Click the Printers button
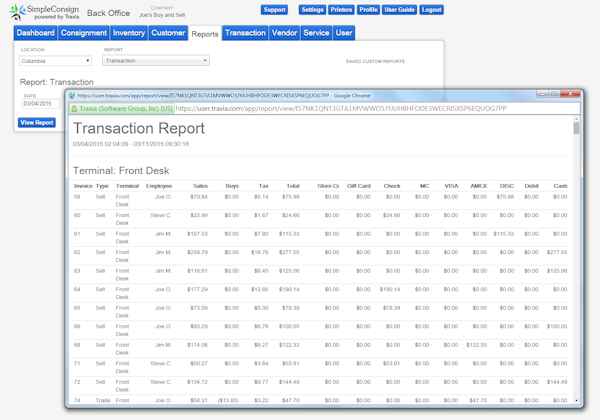 pos(341,9)
